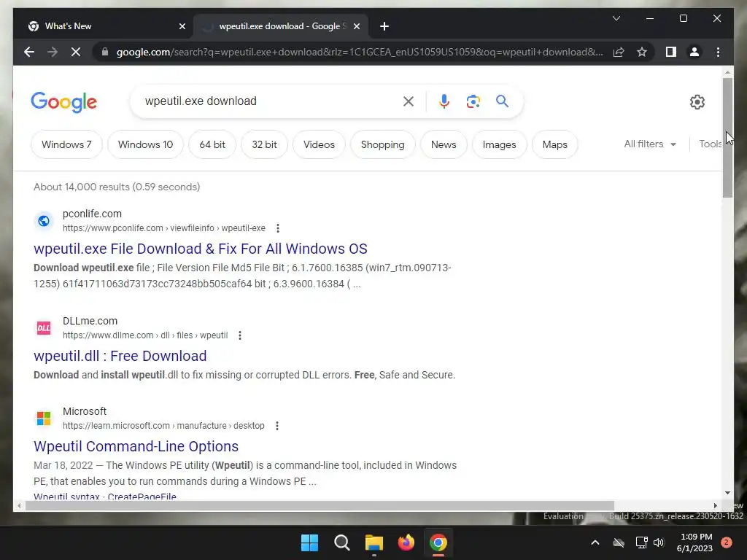Open Wpeutil Command-Line Options link

pos(136,446)
